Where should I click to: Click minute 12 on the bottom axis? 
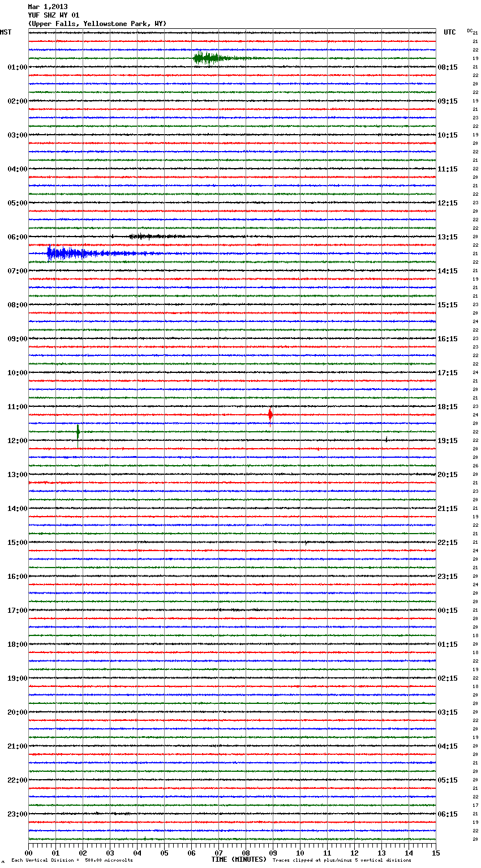click(x=354, y=853)
